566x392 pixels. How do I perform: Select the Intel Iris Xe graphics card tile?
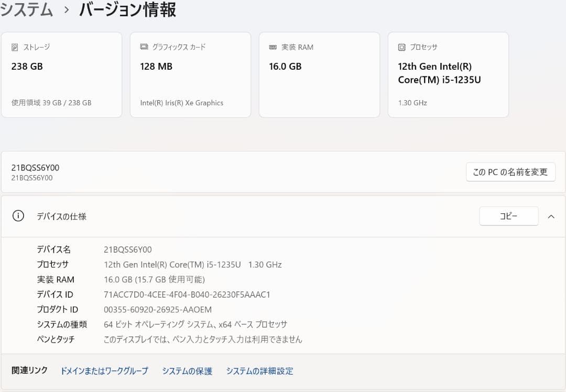pos(190,73)
